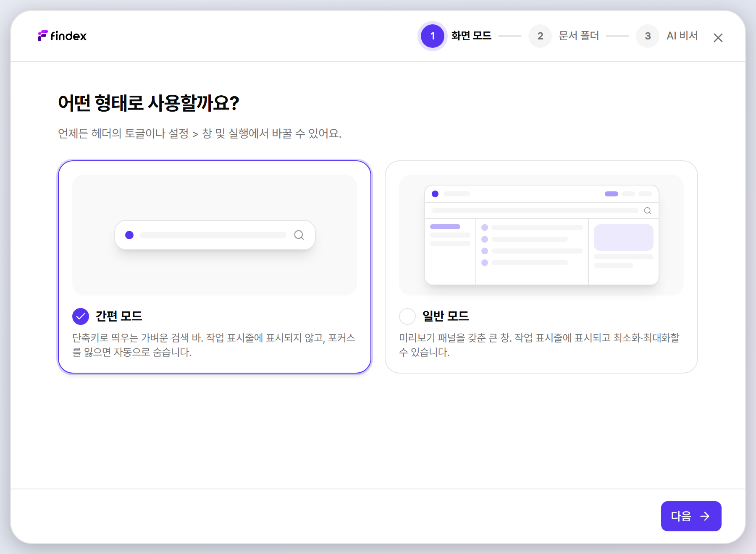Click the magnifier icon in 간편 preview
The width and height of the screenshot is (756, 554).
299,235
